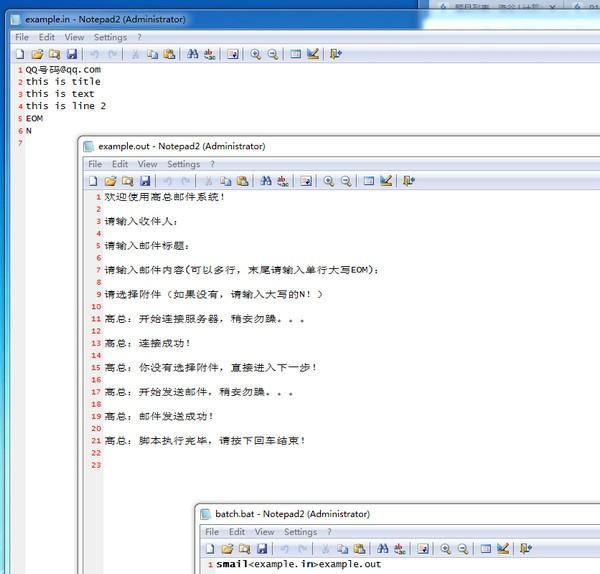Click Open file icon in example.out window

pyautogui.click(x=110, y=181)
